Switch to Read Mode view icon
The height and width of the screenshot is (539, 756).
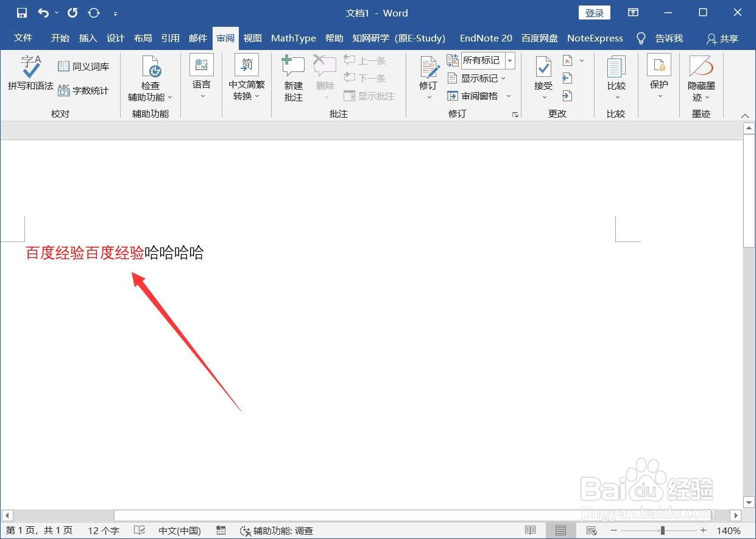531,530
